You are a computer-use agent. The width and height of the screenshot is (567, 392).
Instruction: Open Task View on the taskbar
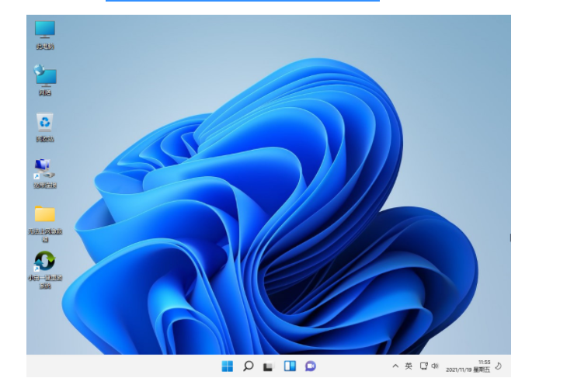pos(268,366)
